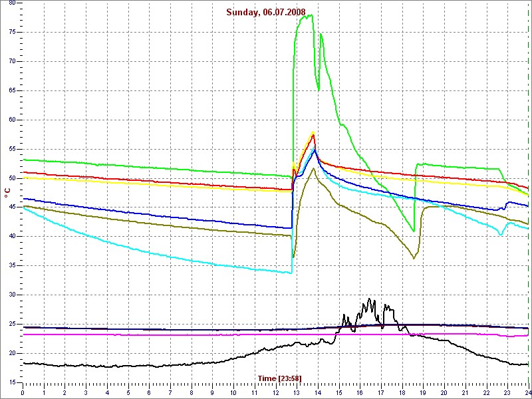Click the chart title 'Sunday, 06.07.2008'
Image resolution: width=532 pixels, height=399 pixels.
pyautogui.click(x=266, y=12)
